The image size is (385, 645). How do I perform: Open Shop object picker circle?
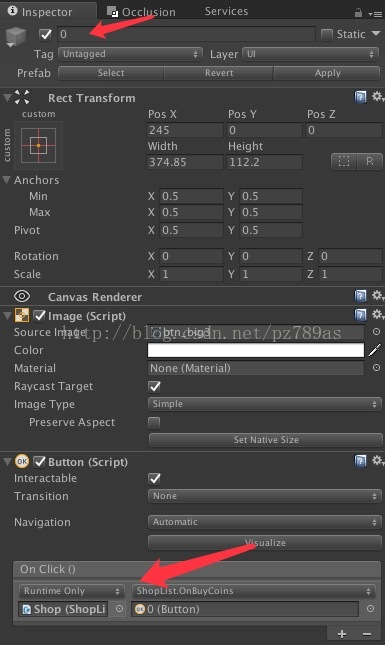(x=119, y=609)
